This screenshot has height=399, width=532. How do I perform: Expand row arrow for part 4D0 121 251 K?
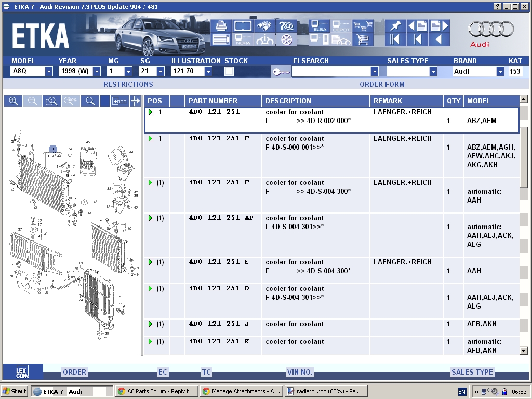click(150, 341)
